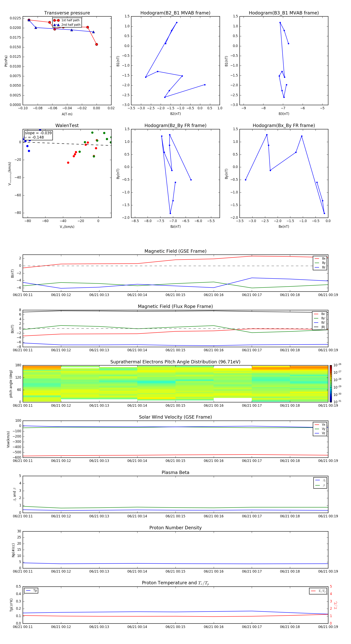Click the 'Vsw(km/s)' axis label
Viewport: 351px width, 644px height.
[8, 439]
